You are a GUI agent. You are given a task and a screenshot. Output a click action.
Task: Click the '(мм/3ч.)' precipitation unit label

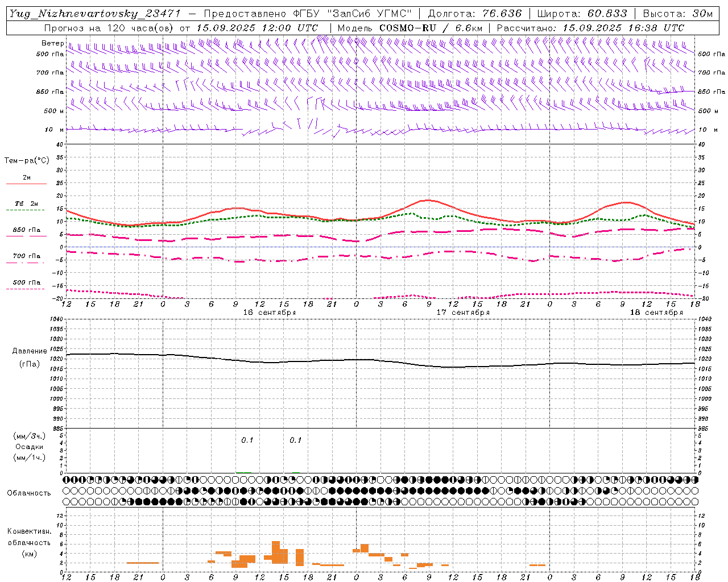(30, 436)
